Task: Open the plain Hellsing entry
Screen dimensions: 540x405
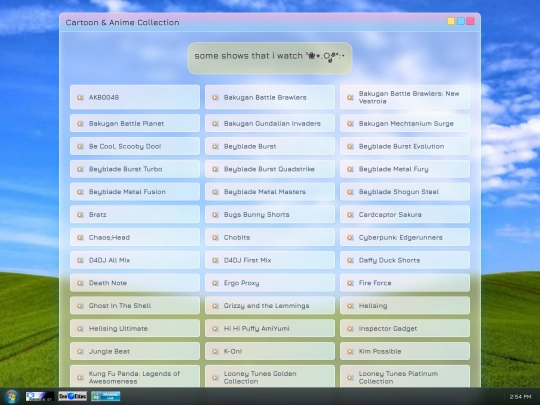Action: tap(405, 305)
